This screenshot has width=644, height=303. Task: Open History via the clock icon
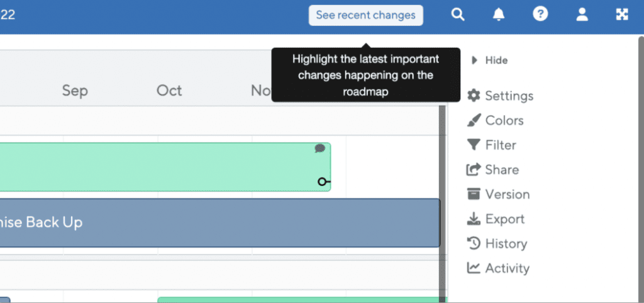click(x=474, y=243)
